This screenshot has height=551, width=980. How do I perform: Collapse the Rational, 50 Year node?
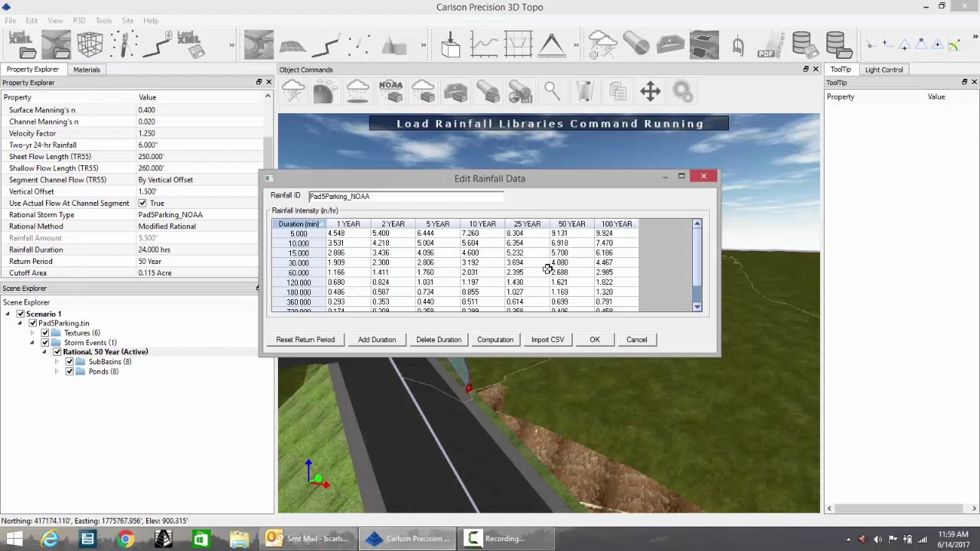click(44, 352)
